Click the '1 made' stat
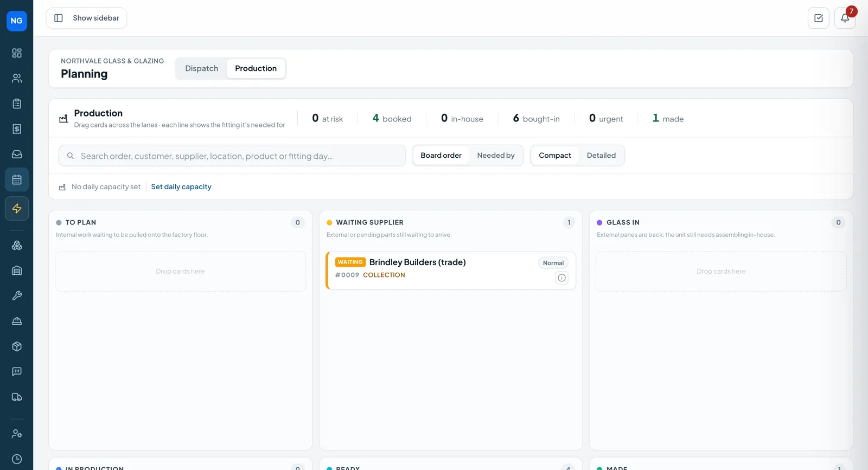This screenshot has width=868, height=470. pyautogui.click(x=668, y=118)
